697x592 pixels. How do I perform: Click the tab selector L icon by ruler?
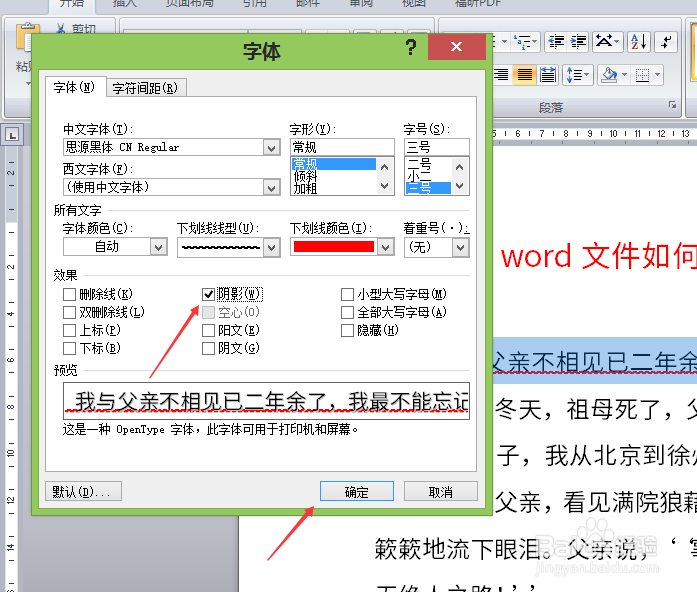click(x=12, y=135)
